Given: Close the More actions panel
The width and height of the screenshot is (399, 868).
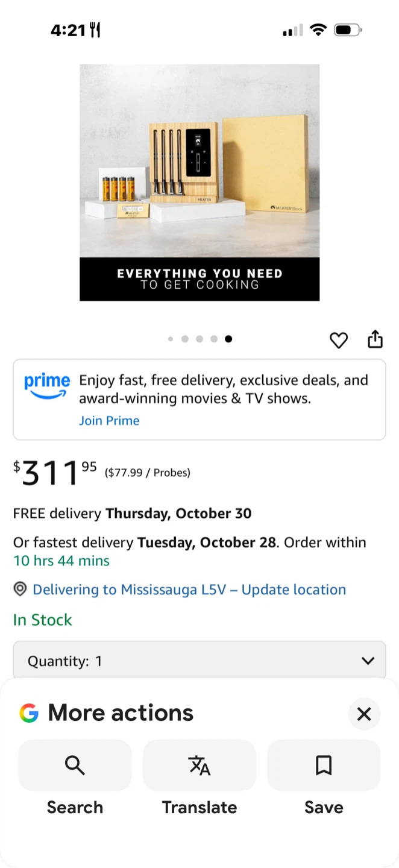Looking at the screenshot, I should tap(364, 714).
